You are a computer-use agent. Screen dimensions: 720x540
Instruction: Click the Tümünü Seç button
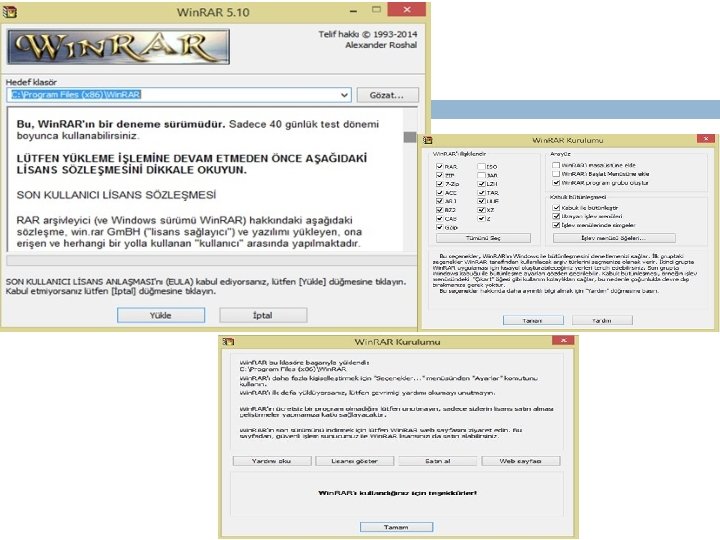coord(483,238)
